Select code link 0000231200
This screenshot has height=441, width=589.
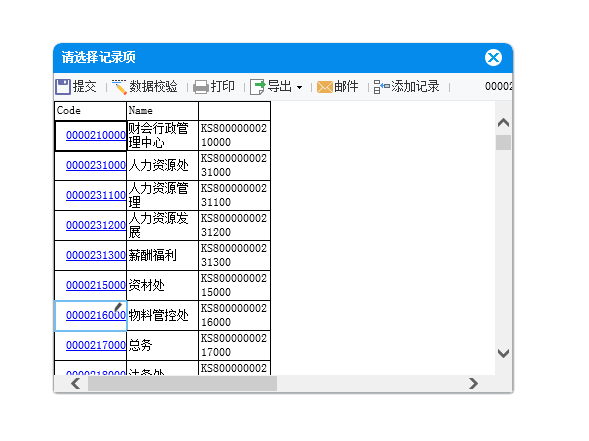pos(96,225)
